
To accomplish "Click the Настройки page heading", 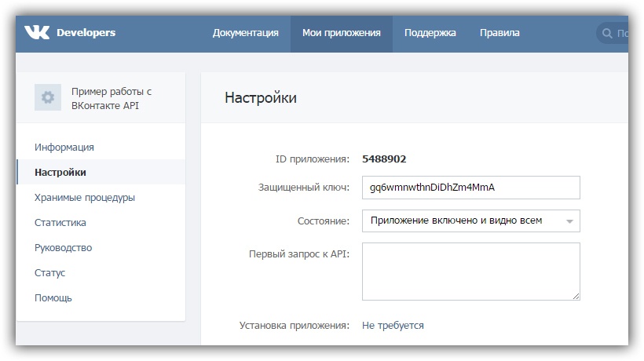I will click(x=261, y=98).
